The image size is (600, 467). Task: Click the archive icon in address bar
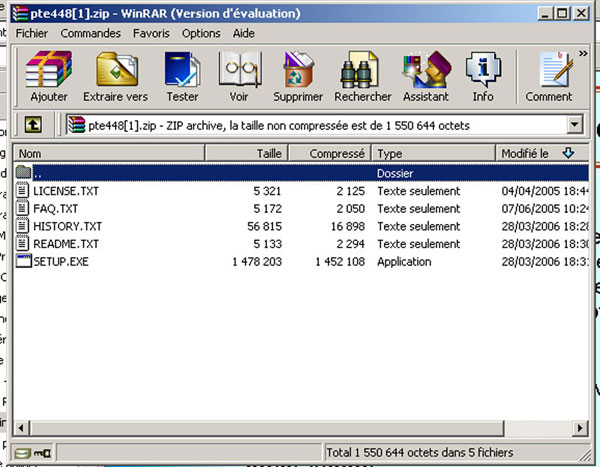coord(77,125)
